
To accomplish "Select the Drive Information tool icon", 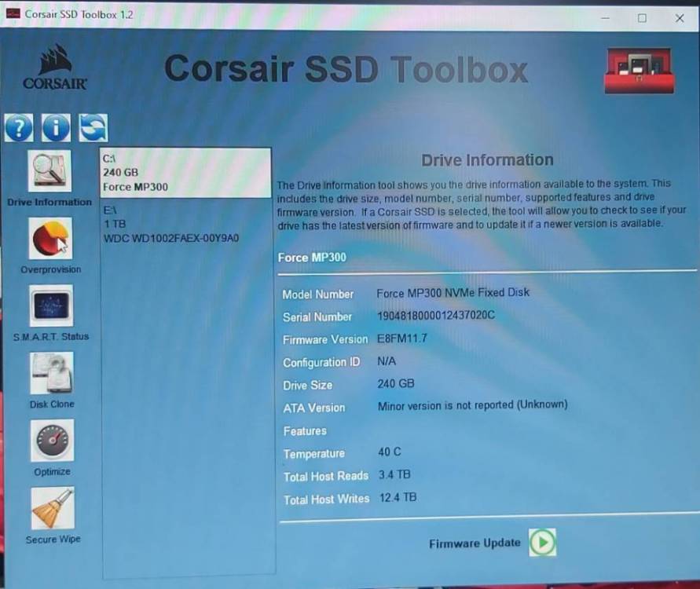I will [49, 171].
